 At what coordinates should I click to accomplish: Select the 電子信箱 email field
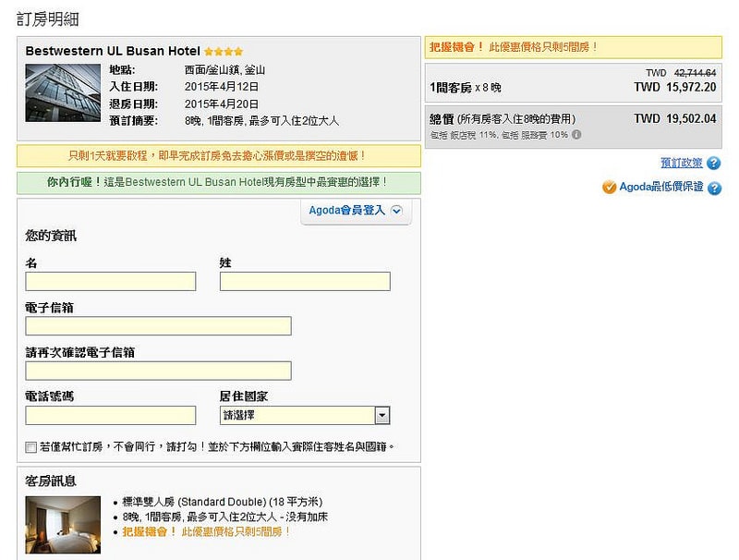click(157, 326)
